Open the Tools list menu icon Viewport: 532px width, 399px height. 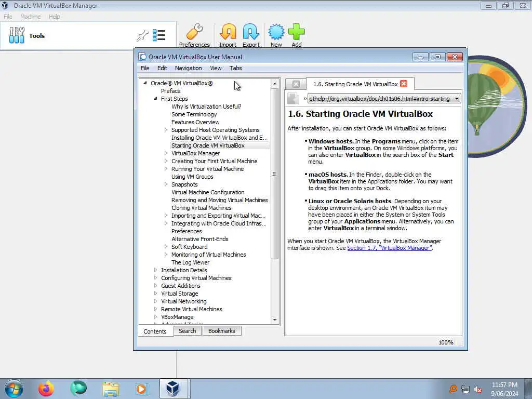coord(159,35)
